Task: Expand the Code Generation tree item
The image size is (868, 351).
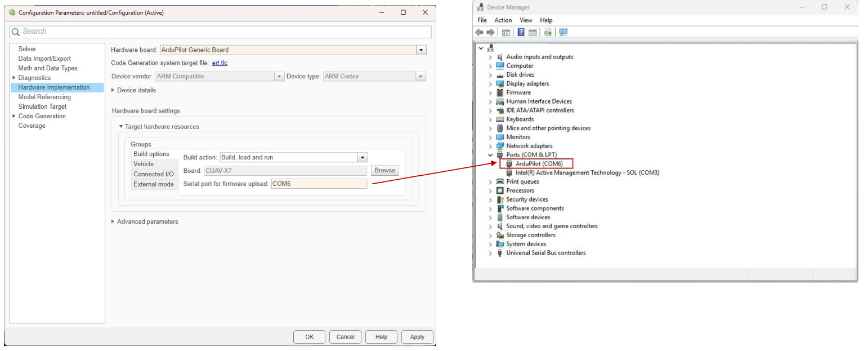Action: [14, 116]
